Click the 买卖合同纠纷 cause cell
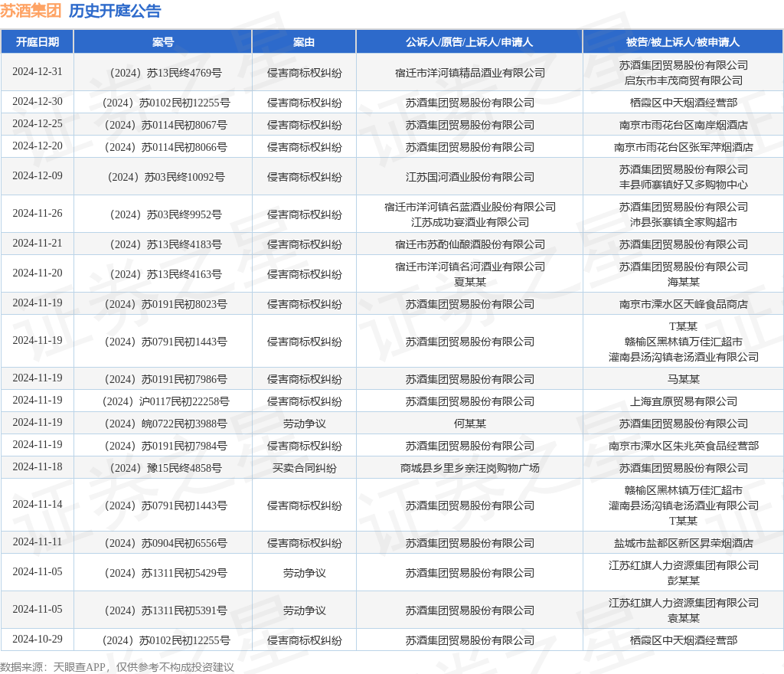Viewport: 784px width, 674px height. [x=304, y=468]
